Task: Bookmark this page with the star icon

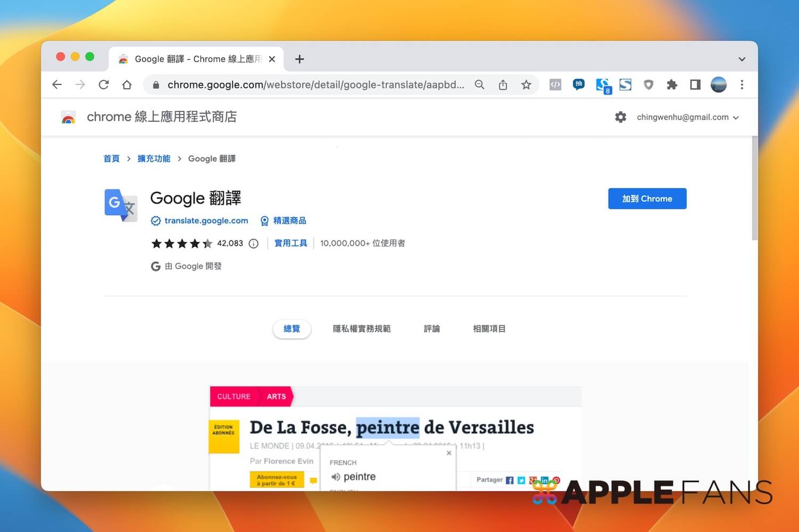Action: click(526, 84)
